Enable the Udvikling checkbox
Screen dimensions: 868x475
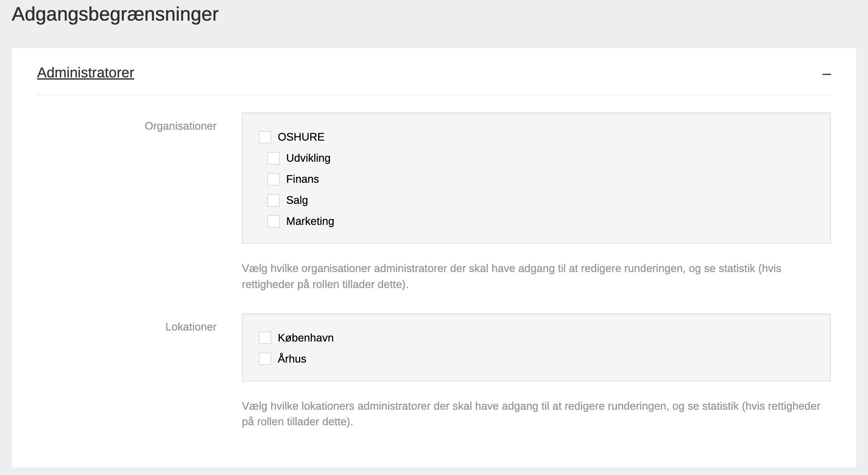(x=273, y=158)
